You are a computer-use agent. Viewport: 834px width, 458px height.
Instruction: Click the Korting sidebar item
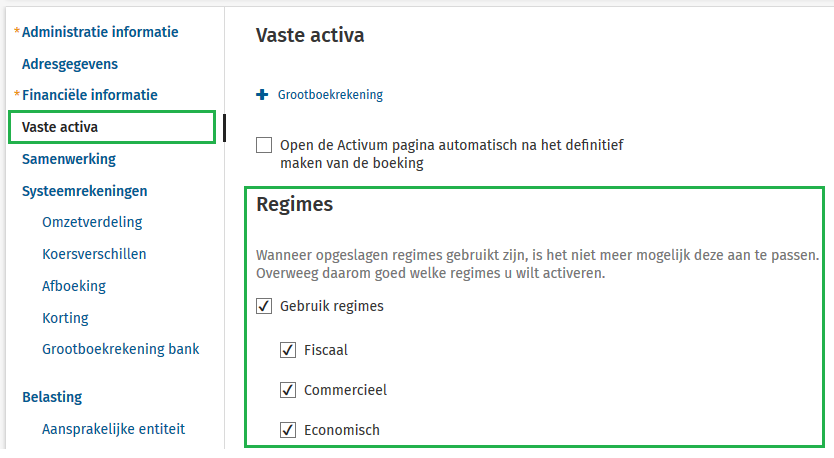click(65, 318)
